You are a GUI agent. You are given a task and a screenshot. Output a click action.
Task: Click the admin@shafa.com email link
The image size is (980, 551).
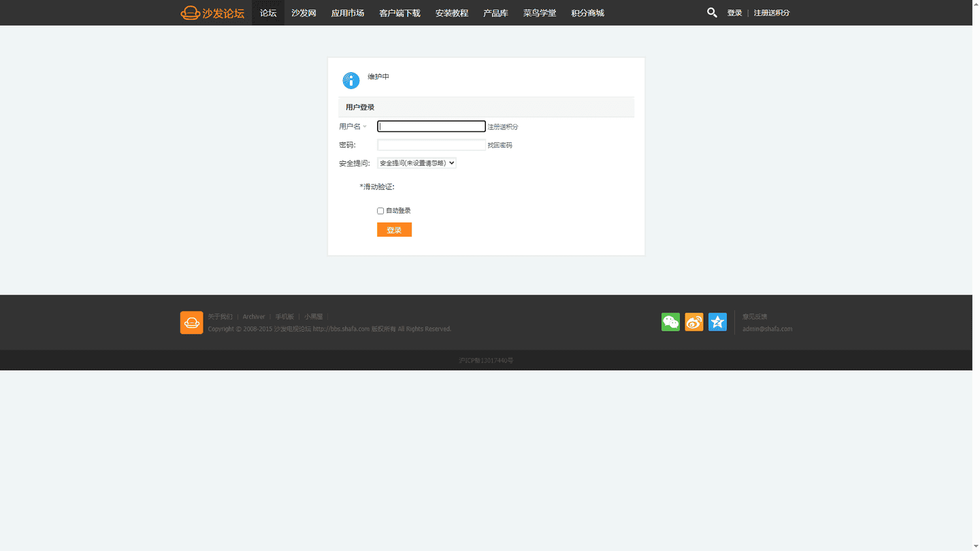(767, 329)
